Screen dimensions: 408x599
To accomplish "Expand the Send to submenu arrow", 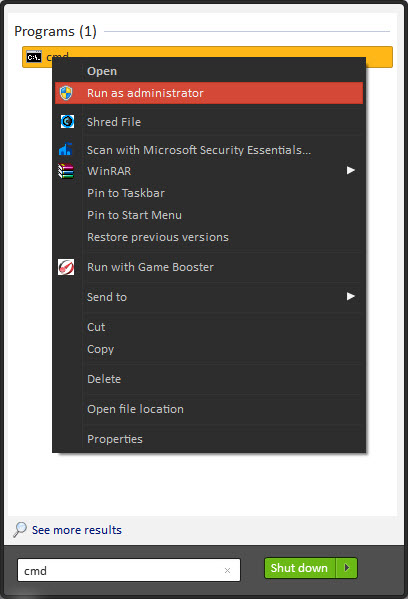I will 351,296.
